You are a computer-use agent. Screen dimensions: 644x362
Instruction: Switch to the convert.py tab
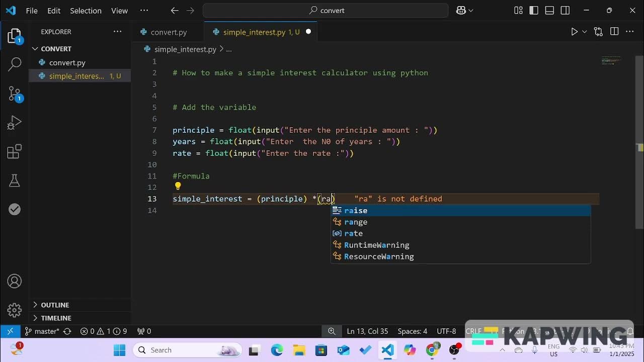[x=168, y=32]
